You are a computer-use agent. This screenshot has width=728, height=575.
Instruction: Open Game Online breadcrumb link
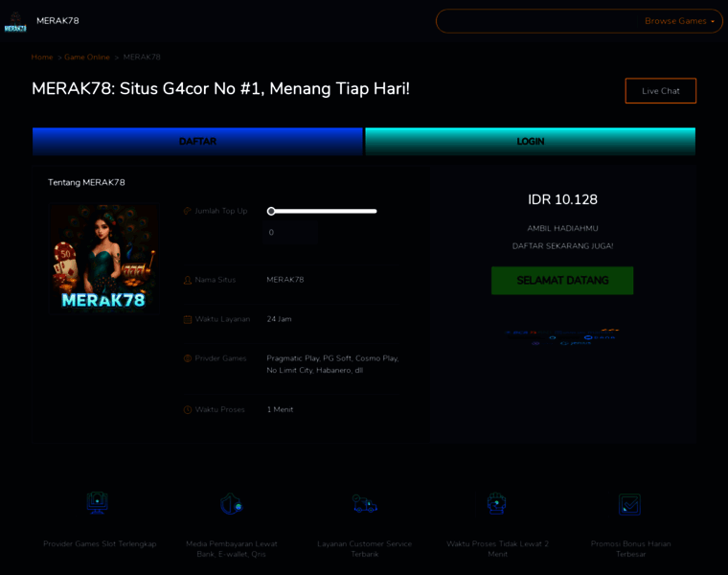(x=87, y=57)
